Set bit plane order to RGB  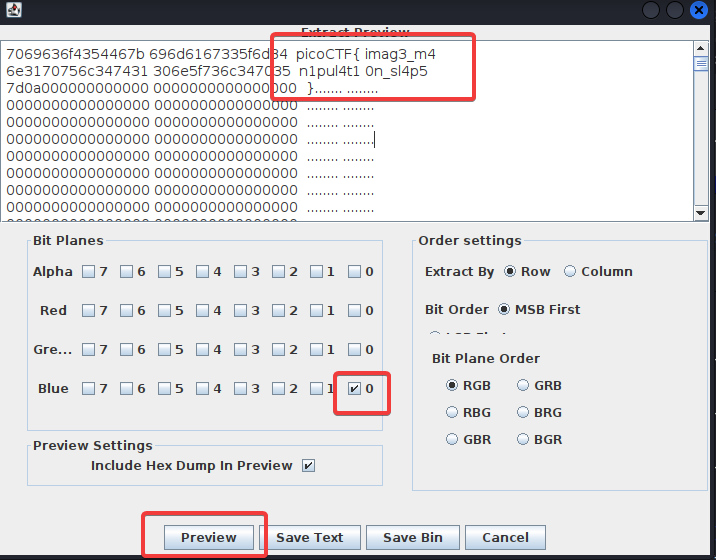point(452,386)
